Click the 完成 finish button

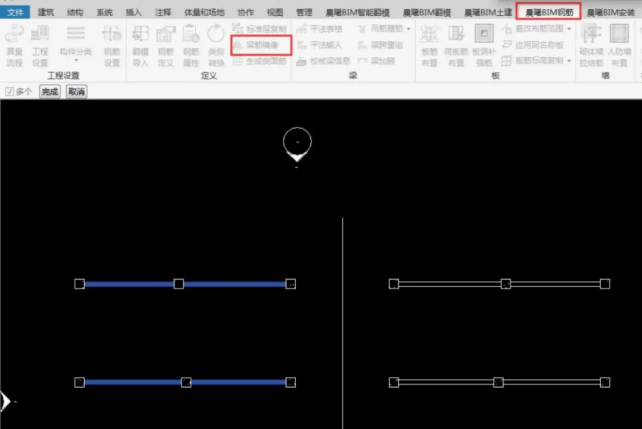tap(49, 91)
